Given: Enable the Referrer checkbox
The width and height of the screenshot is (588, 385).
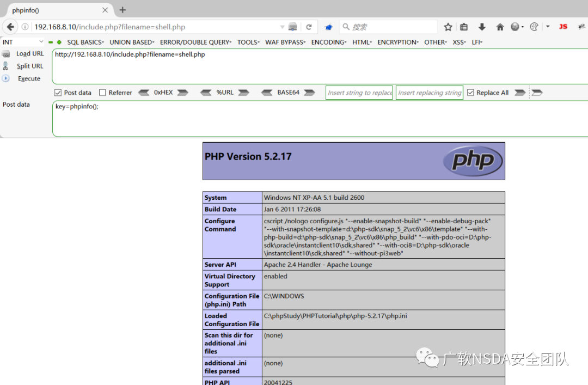Looking at the screenshot, I should (x=102, y=93).
